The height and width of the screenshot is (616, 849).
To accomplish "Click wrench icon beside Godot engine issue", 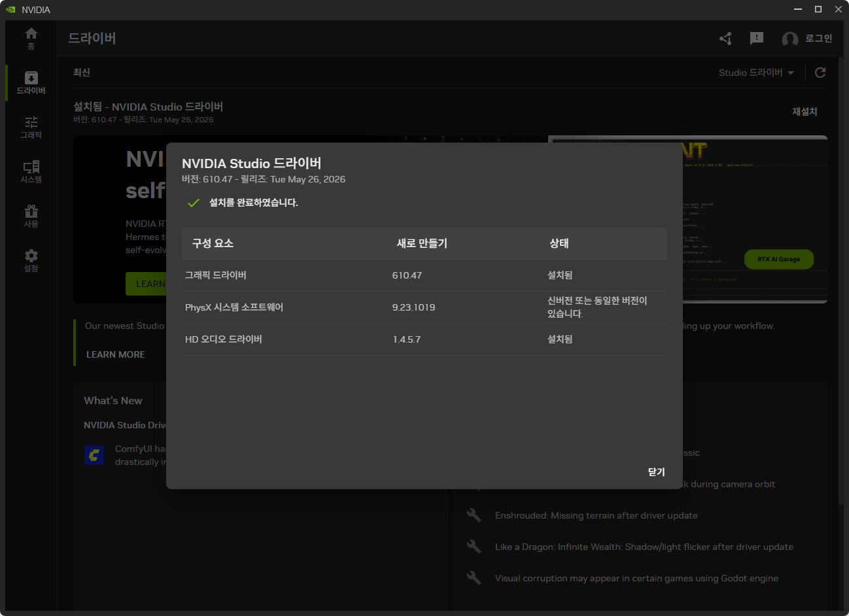I will [474, 578].
